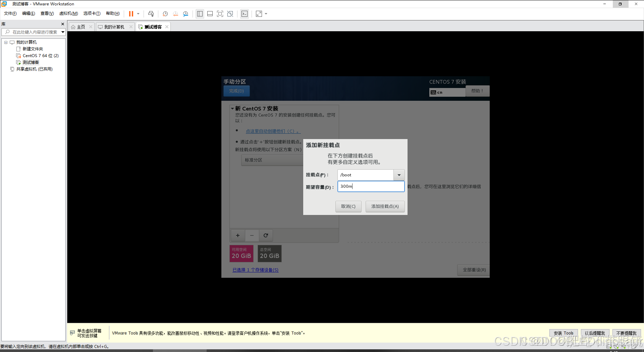This screenshot has height=352, width=644.
Task: Click the 取消(C) button
Action: point(348,206)
